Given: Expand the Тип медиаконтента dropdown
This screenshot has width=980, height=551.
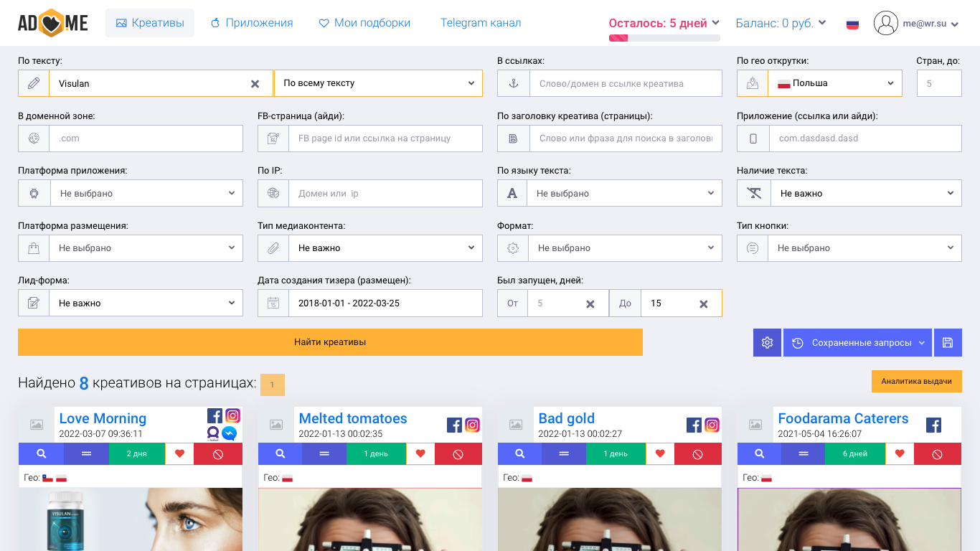Looking at the screenshot, I should pos(385,248).
